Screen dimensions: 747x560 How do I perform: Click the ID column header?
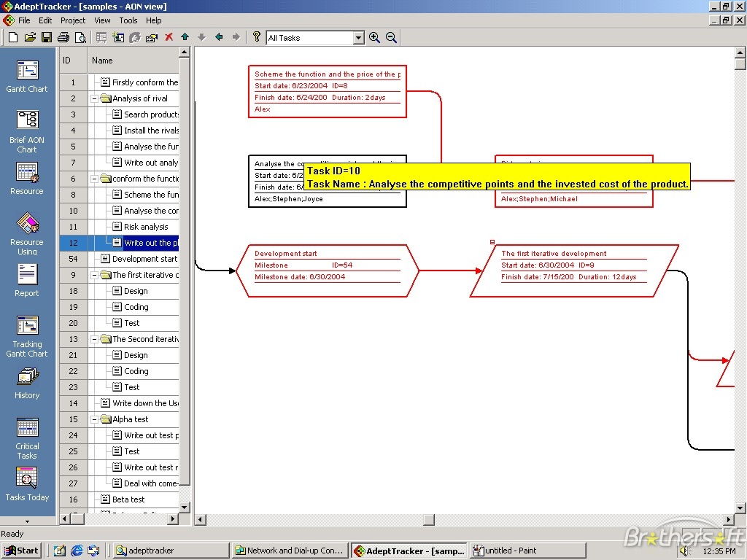tap(74, 61)
